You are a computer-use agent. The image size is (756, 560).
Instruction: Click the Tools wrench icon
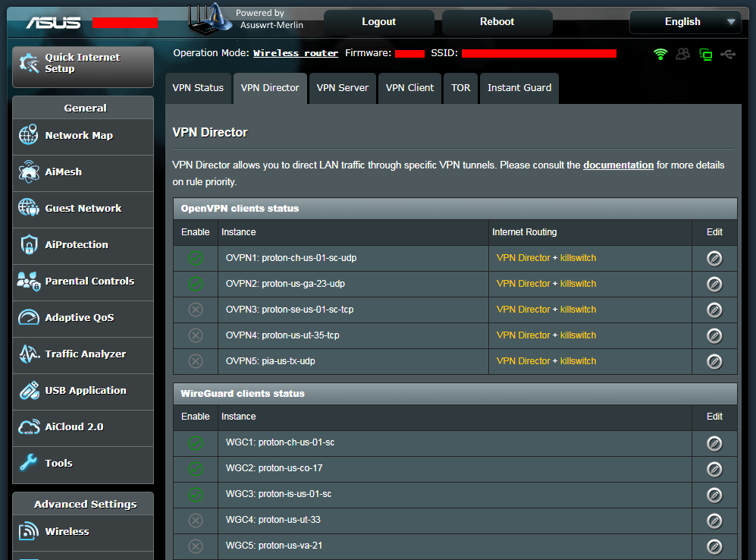pos(29,463)
